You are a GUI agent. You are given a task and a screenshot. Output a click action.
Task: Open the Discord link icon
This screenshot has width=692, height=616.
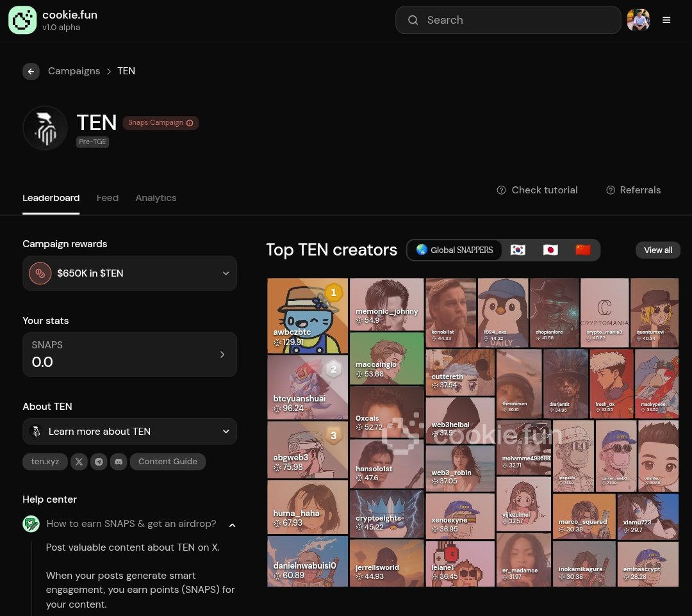coord(119,462)
